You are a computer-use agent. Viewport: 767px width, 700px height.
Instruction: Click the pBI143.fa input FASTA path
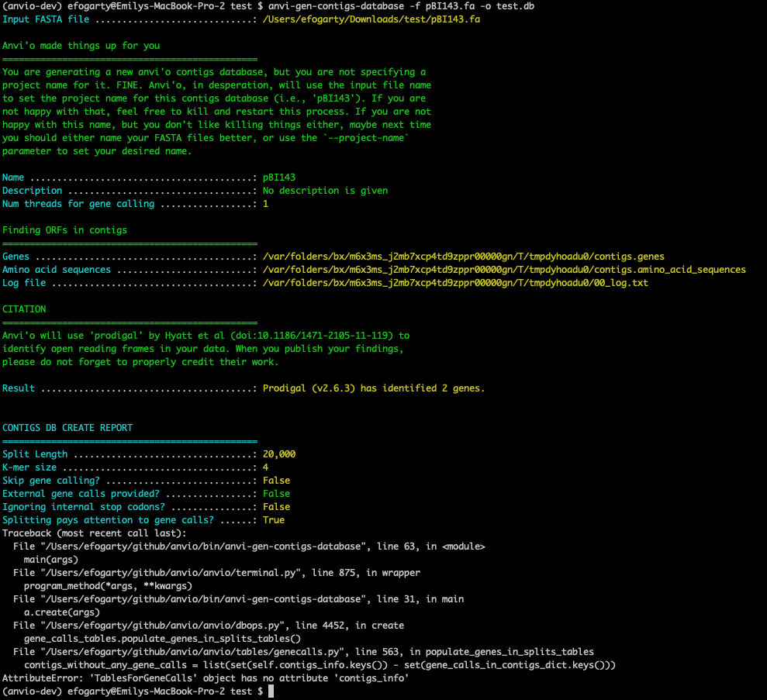388,19
